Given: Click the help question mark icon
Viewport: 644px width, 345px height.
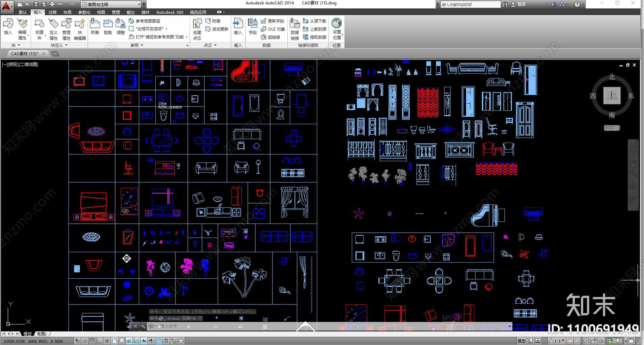Looking at the screenshot, I should [x=577, y=4].
